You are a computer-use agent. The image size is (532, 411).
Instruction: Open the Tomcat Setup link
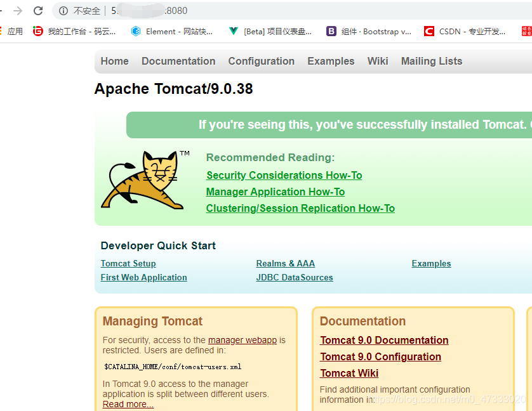click(128, 263)
